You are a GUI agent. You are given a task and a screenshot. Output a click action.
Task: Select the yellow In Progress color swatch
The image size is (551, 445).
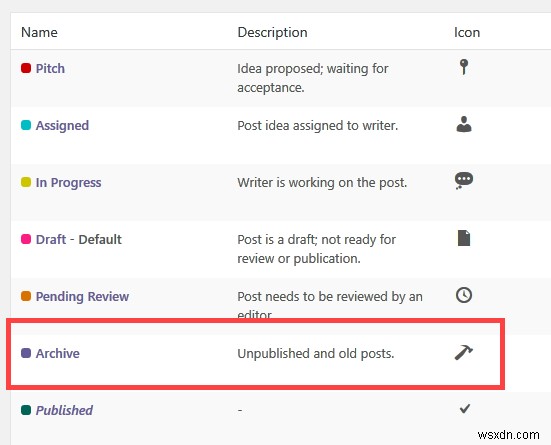pos(26,182)
